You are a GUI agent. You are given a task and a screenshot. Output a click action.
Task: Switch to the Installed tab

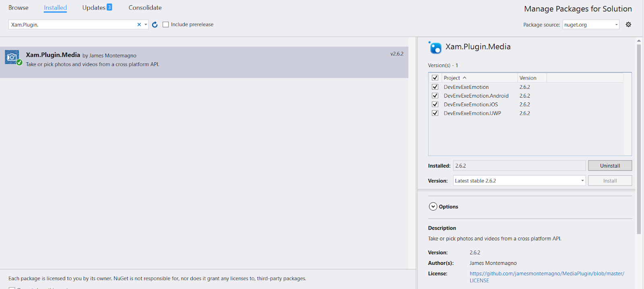tap(56, 8)
